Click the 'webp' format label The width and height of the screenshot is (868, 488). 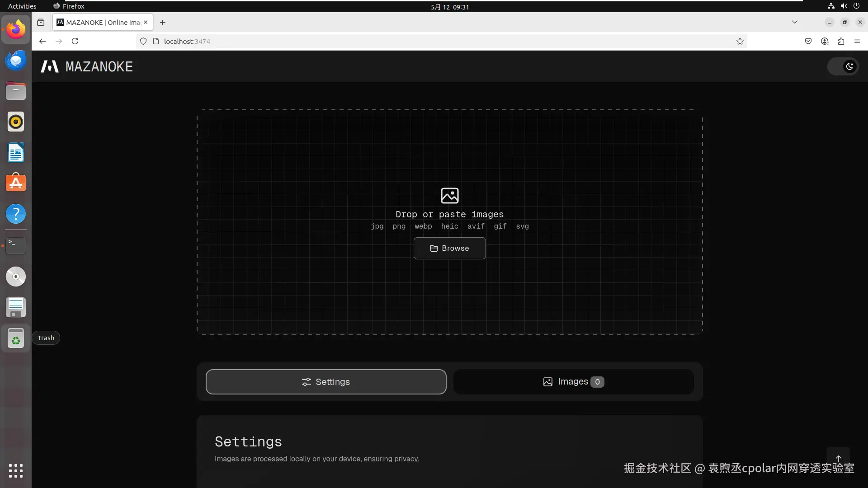423,226
